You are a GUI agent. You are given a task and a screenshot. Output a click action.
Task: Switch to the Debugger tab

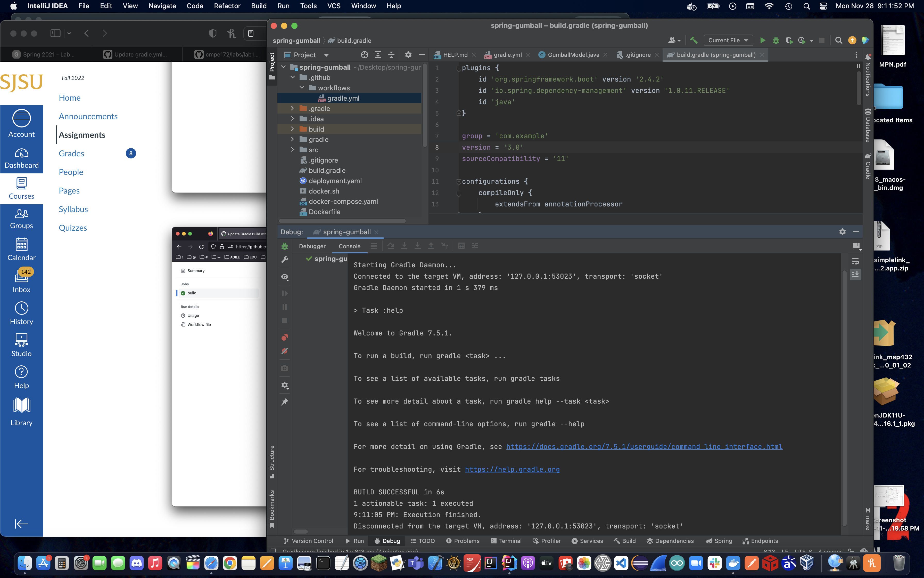tap(312, 246)
